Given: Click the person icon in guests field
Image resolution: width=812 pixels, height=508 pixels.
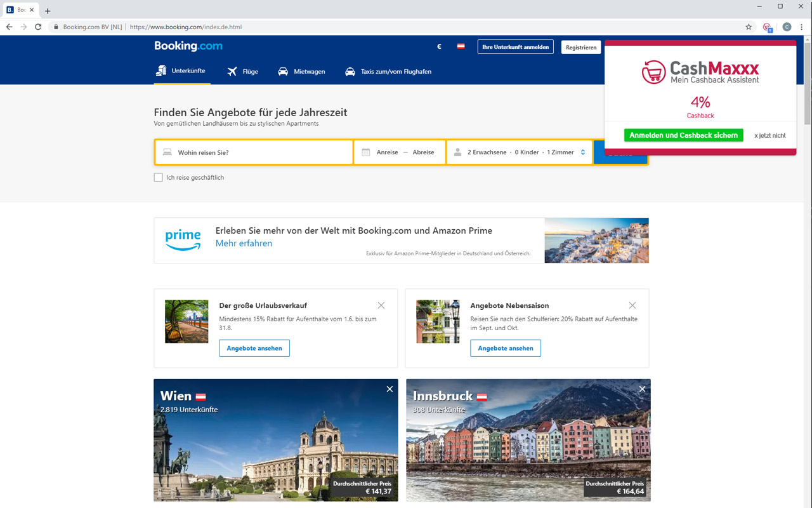Looking at the screenshot, I should click(x=457, y=152).
